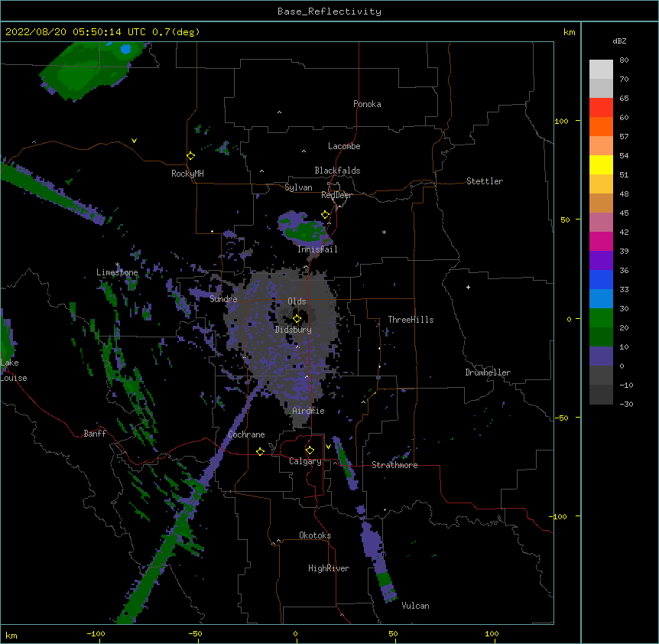The height and width of the screenshot is (644, 659).
Task: Click the white asterisk marker east of Innisfail
Action: [x=384, y=233]
